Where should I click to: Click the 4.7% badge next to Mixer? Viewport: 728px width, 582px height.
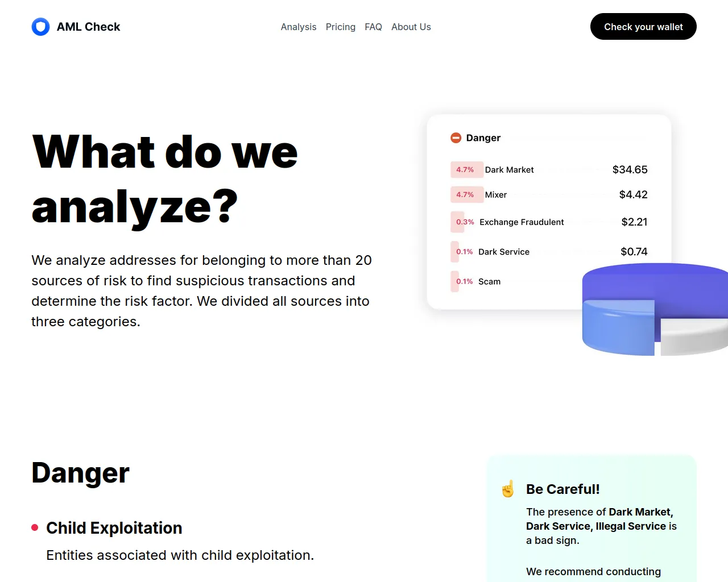point(465,194)
